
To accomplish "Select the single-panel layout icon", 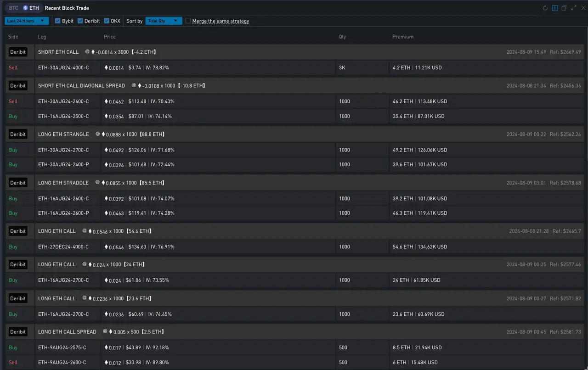I will tap(555, 8).
